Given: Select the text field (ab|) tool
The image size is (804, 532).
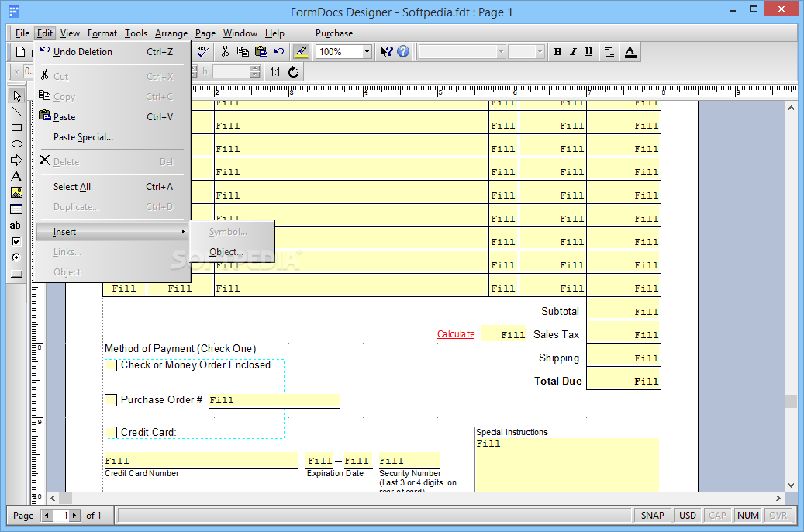Looking at the screenshot, I should [16, 225].
